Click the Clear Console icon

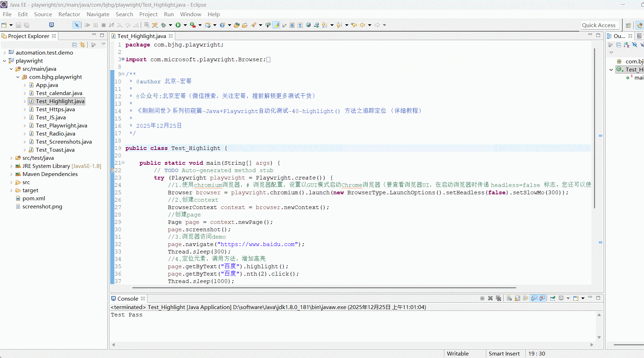[509, 298]
